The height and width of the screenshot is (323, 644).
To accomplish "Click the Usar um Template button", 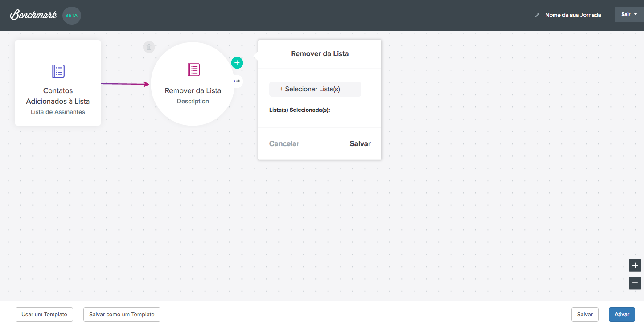I will point(44,315).
